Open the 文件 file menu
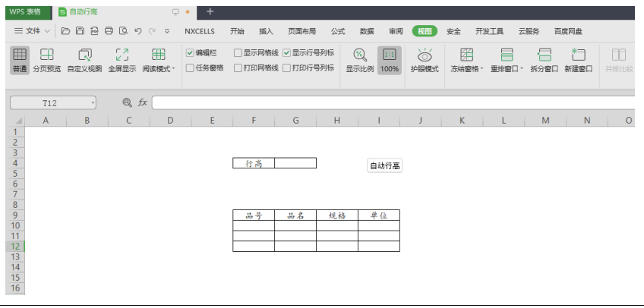 click(33, 31)
